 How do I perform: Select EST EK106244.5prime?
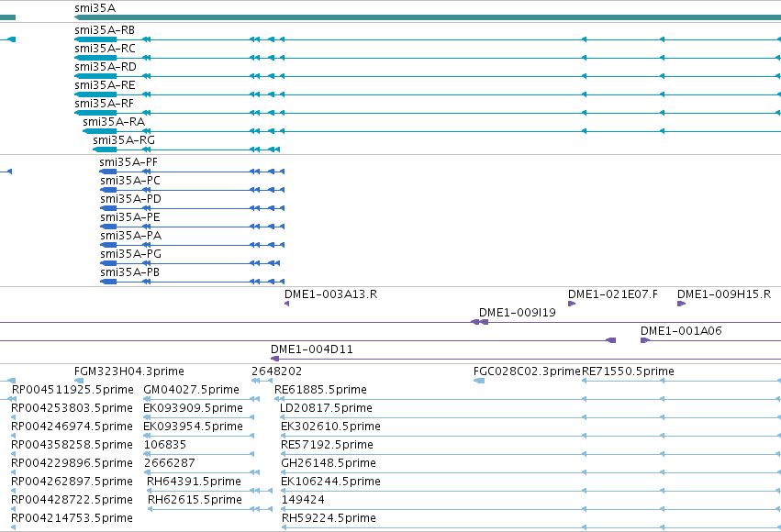point(330,482)
